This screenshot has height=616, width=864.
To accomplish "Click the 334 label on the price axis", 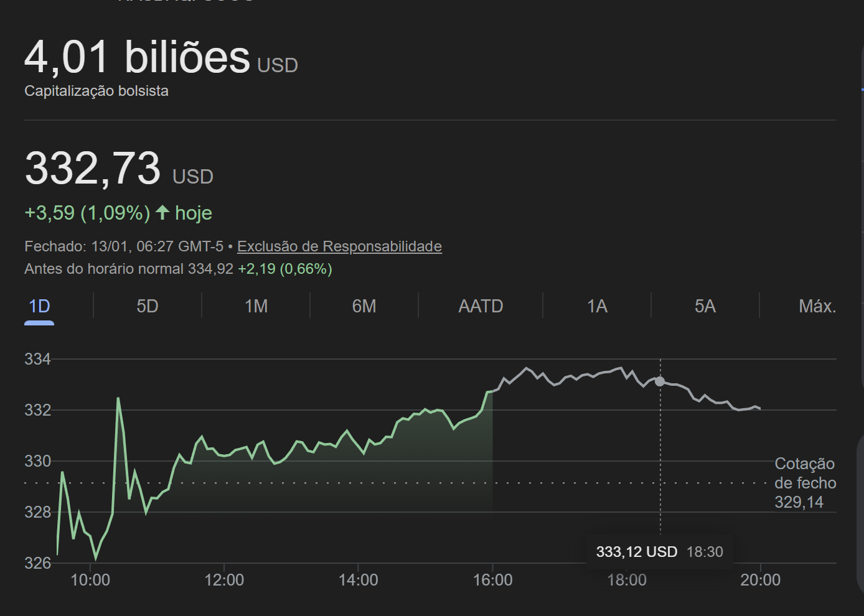I will (x=37, y=359).
